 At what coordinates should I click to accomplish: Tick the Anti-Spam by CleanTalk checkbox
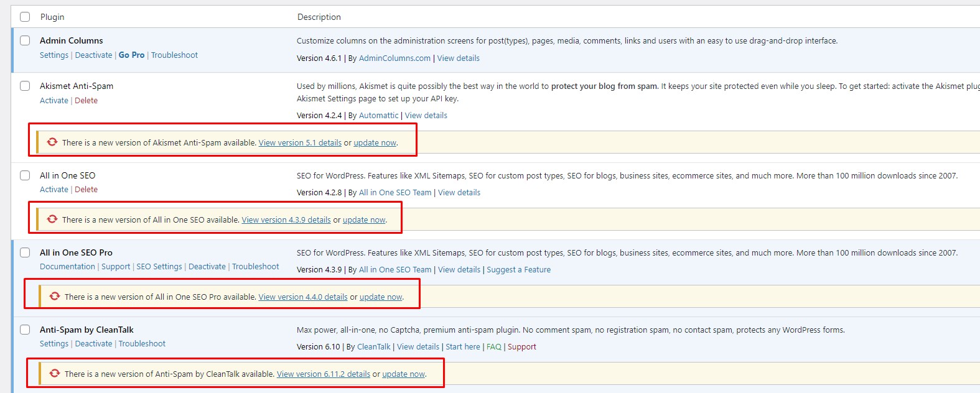(x=25, y=330)
